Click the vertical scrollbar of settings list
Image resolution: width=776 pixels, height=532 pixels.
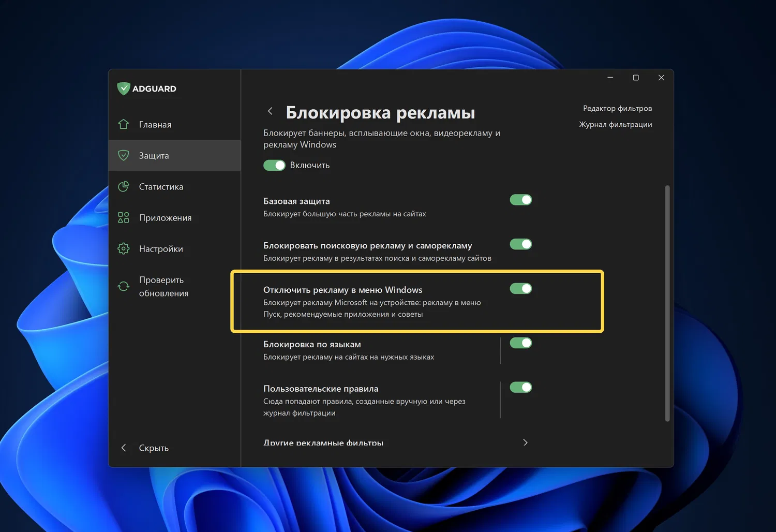point(667,303)
